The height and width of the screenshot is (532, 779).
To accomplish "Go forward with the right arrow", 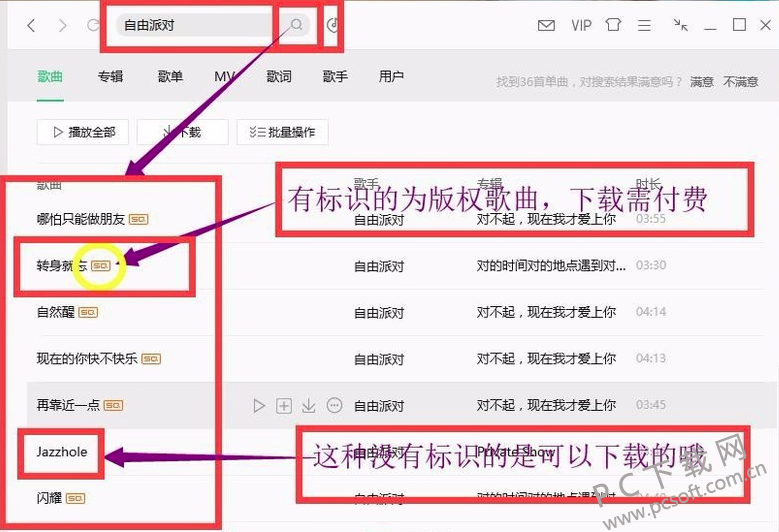I will tap(63, 25).
